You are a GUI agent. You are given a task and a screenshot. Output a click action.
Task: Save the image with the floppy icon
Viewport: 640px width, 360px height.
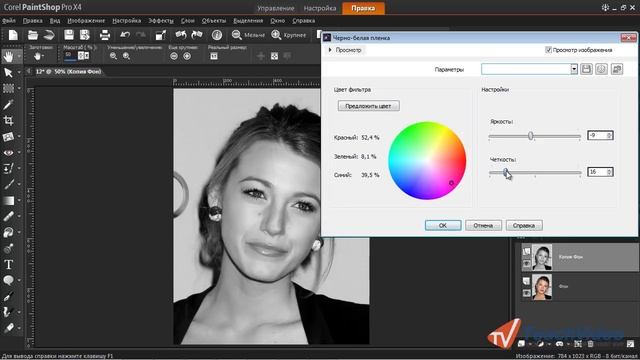(69, 35)
